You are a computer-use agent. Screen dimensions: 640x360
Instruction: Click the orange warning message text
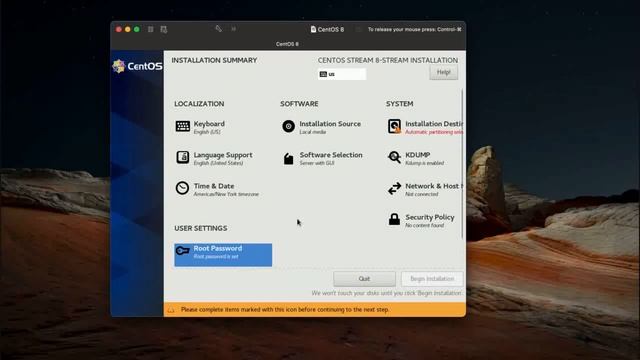(x=285, y=310)
